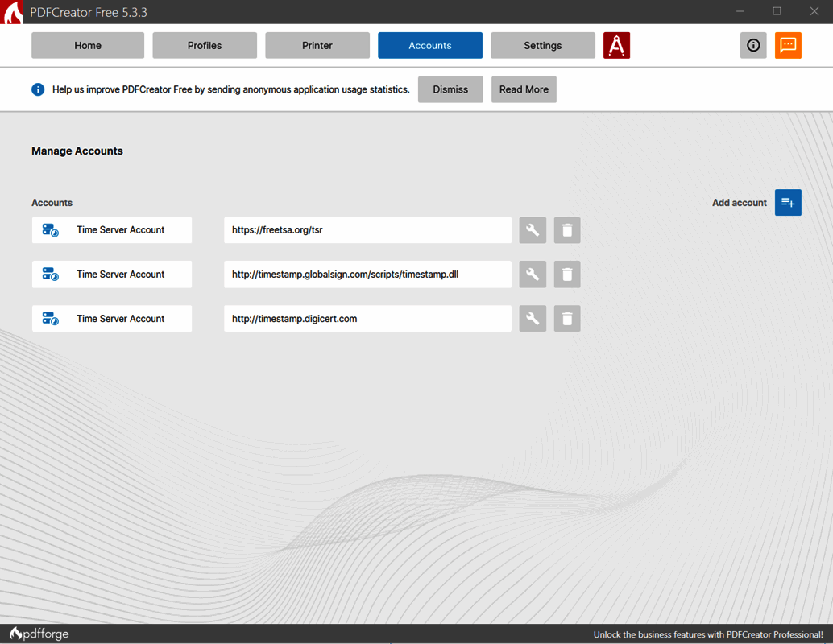Click the Add account label
This screenshot has height=644, width=833.
(x=740, y=203)
